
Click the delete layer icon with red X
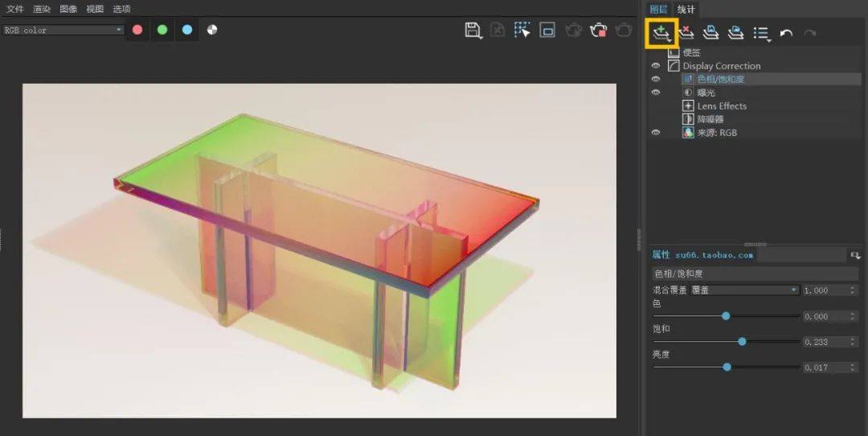coord(686,33)
